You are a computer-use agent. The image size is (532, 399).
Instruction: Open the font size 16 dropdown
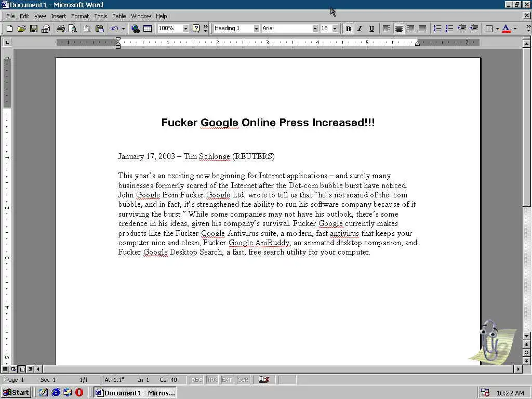pos(335,29)
